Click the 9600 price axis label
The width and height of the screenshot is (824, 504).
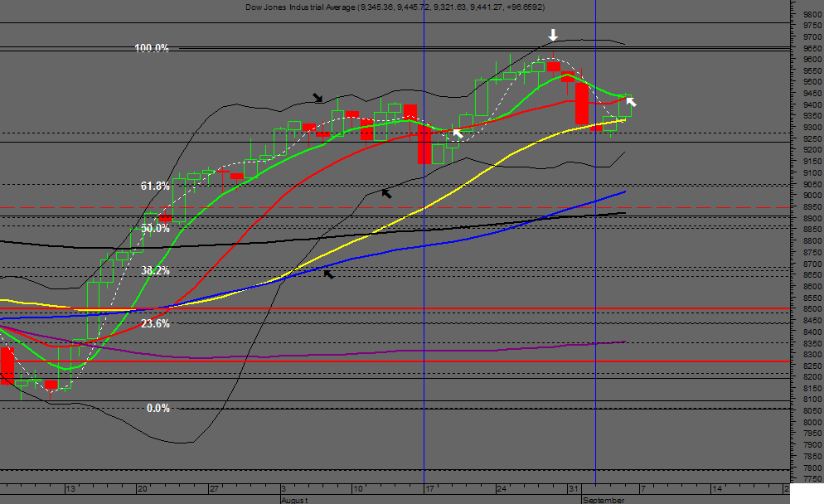click(x=813, y=60)
